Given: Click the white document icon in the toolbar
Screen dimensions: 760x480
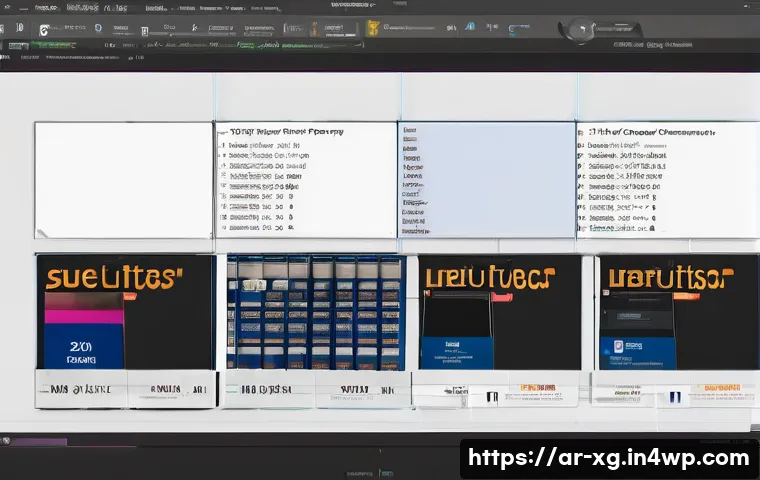Looking at the screenshot, I should [x=144, y=32].
